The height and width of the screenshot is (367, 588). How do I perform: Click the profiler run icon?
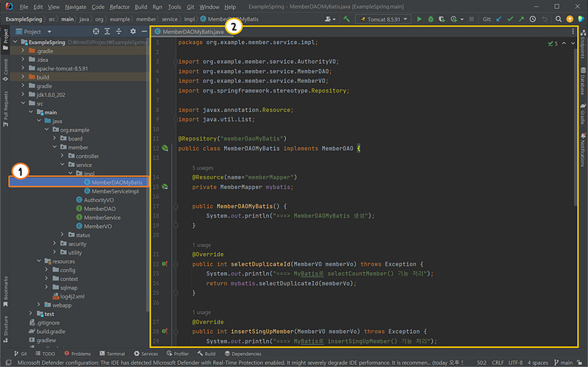click(x=454, y=19)
